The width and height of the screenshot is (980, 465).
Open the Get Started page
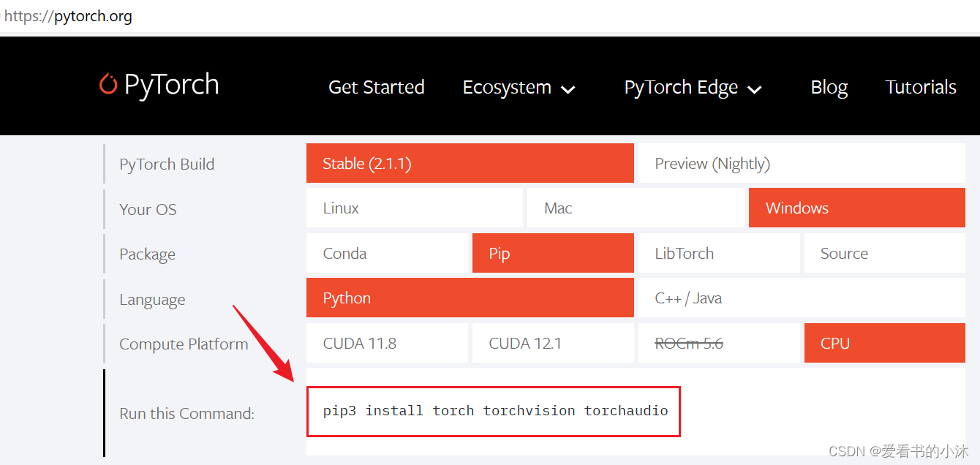point(377,87)
